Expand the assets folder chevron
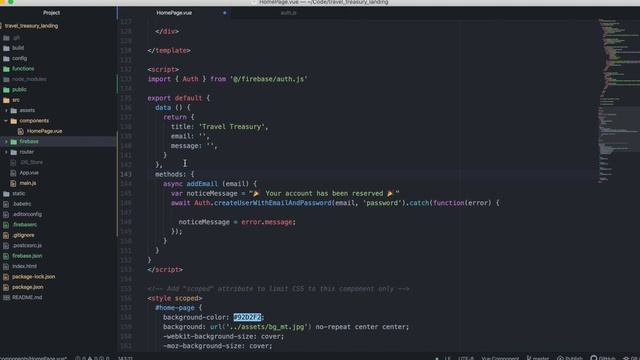This screenshot has width=640, height=360. [6, 111]
